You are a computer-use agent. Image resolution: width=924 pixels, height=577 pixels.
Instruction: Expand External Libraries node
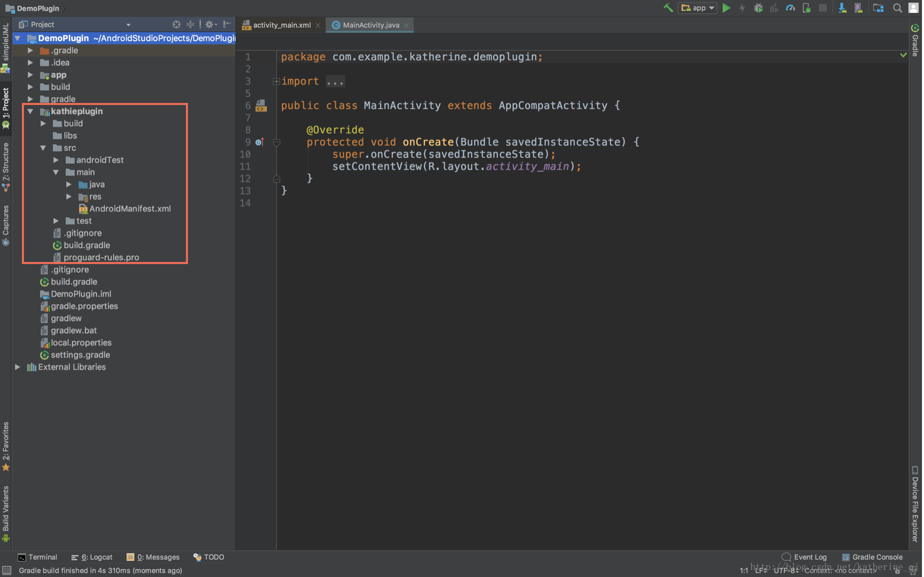tap(17, 367)
